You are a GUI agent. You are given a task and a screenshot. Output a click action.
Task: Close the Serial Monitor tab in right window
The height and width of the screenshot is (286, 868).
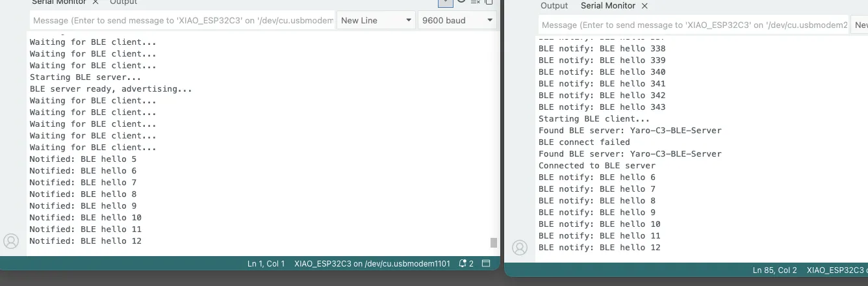645,6
